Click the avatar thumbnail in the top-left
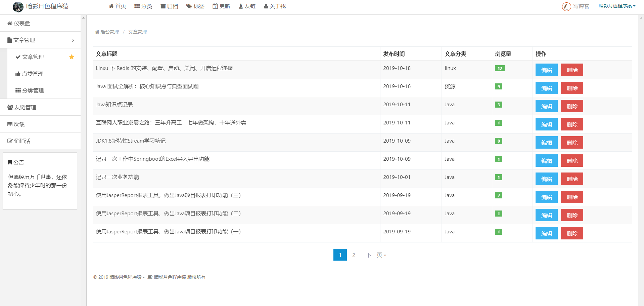 pyautogui.click(x=18, y=6)
